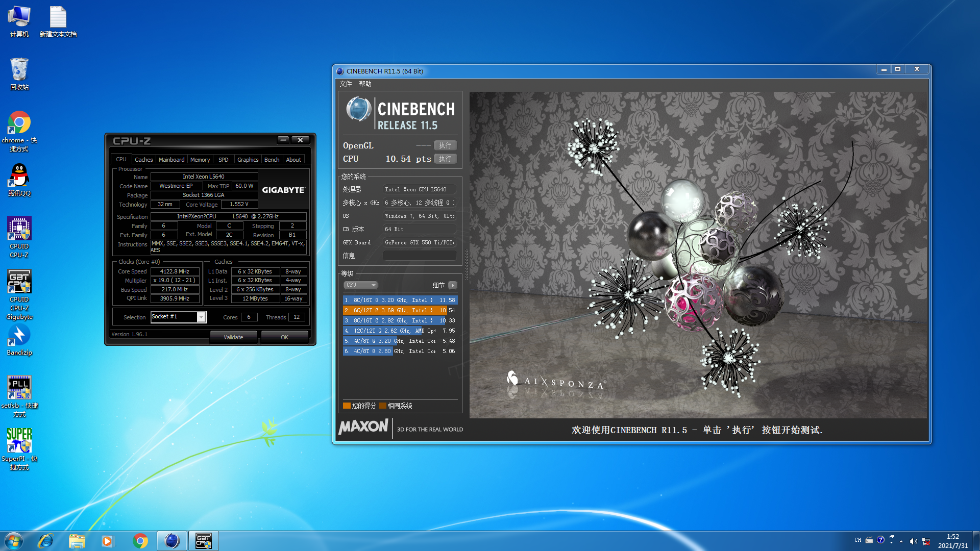980x551 pixels.
Task: Select ranking row 4C/8T @ 3.20 GHz
Action: coord(400,341)
